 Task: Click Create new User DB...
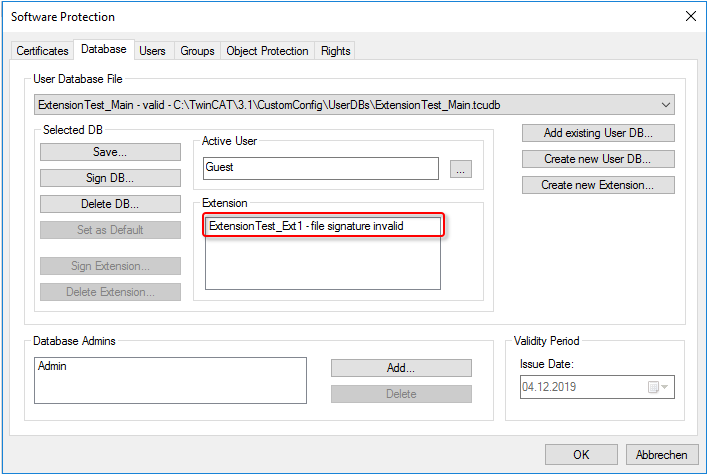click(598, 159)
